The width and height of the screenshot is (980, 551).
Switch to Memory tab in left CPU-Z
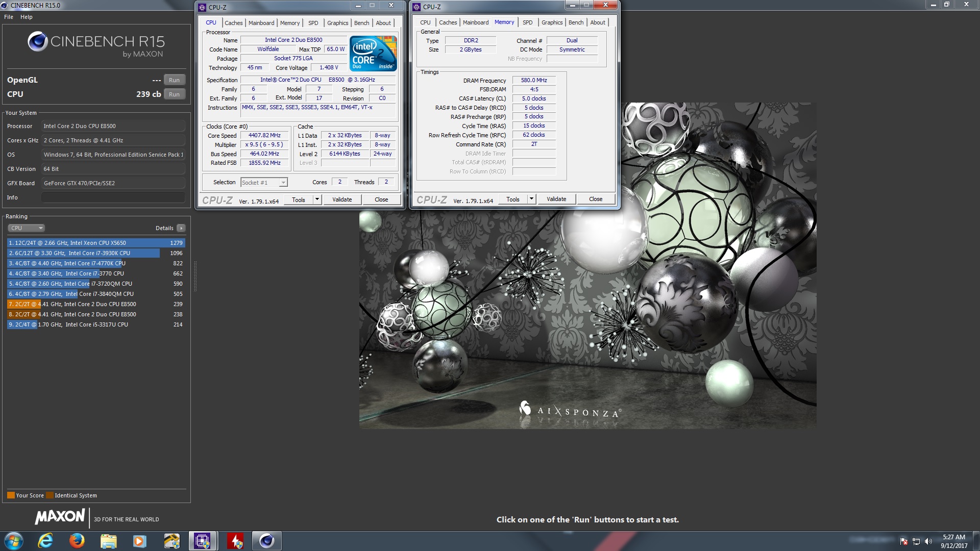[x=290, y=23]
